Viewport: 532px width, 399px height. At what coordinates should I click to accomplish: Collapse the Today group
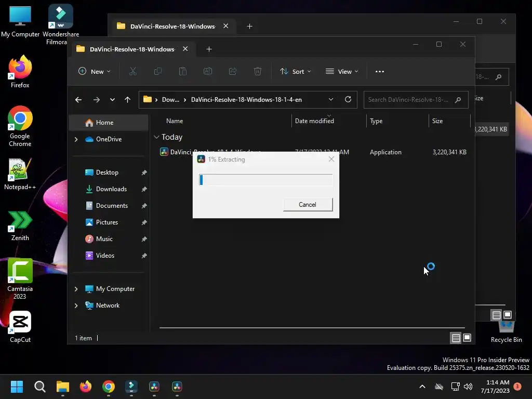click(x=156, y=137)
